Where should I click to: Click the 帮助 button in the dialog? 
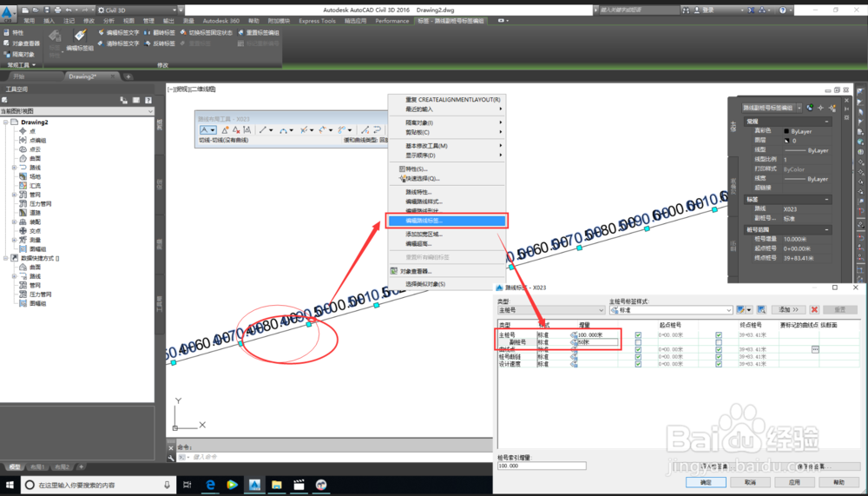click(839, 482)
